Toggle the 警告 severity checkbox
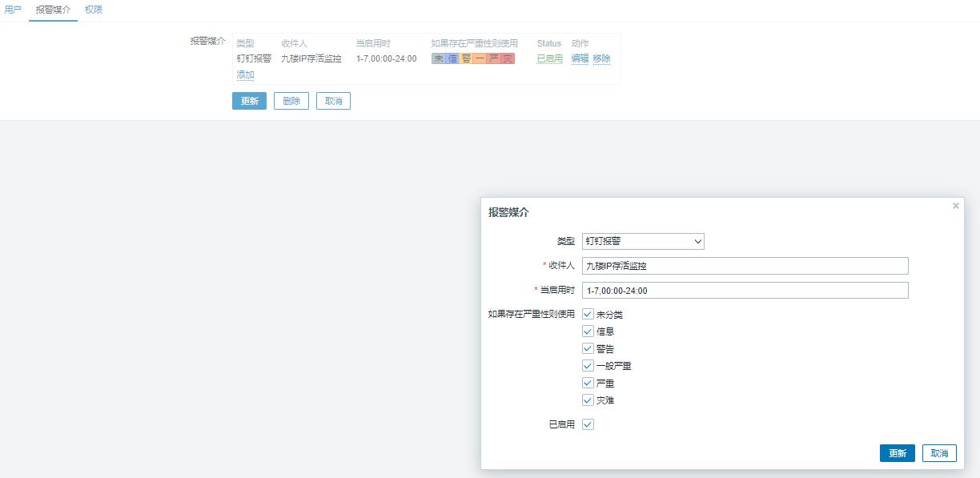 click(588, 349)
